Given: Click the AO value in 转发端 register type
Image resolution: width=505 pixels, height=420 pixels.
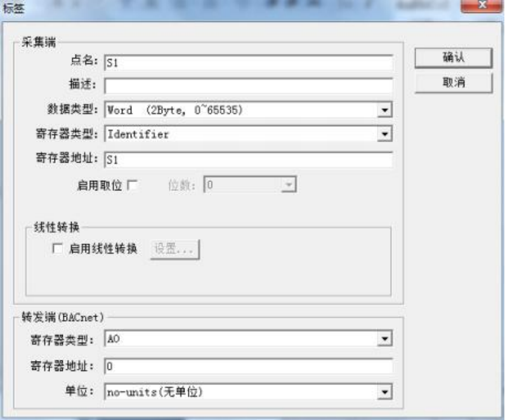Looking at the screenshot, I should [114, 339].
